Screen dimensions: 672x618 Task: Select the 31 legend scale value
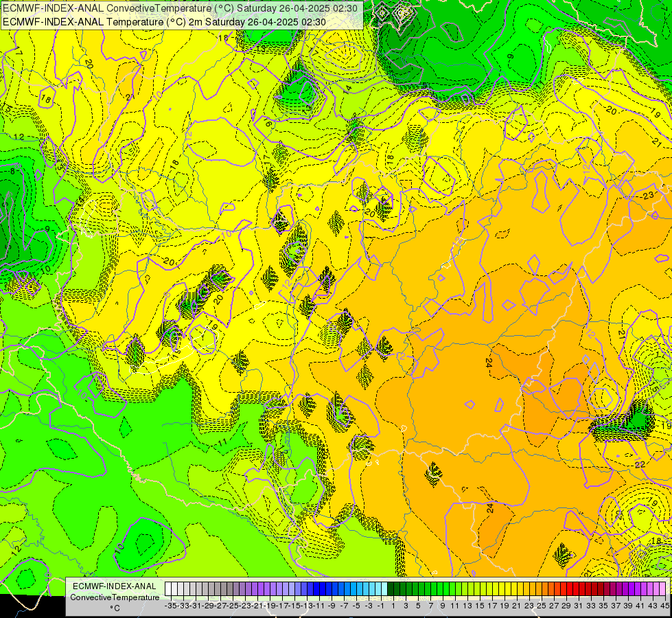[x=578, y=606]
